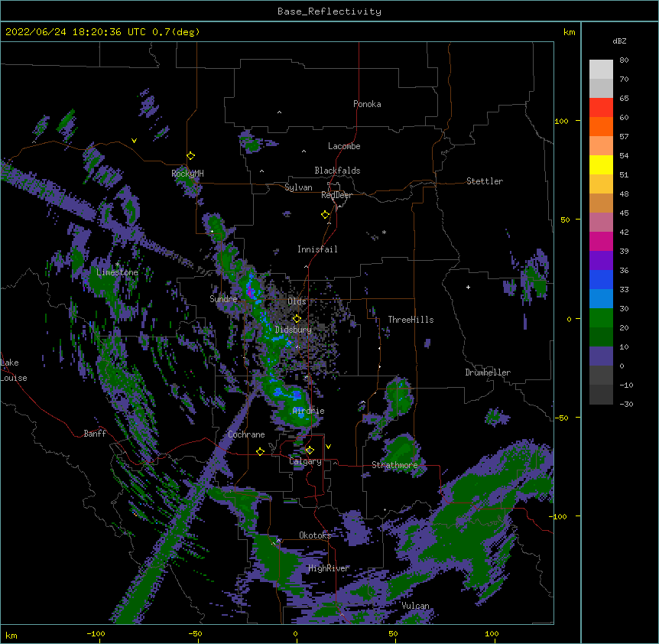The height and width of the screenshot is (644, 659).
Task: Click the ThreeHills label
Action: pyautogui.click(x=411, y=320)
